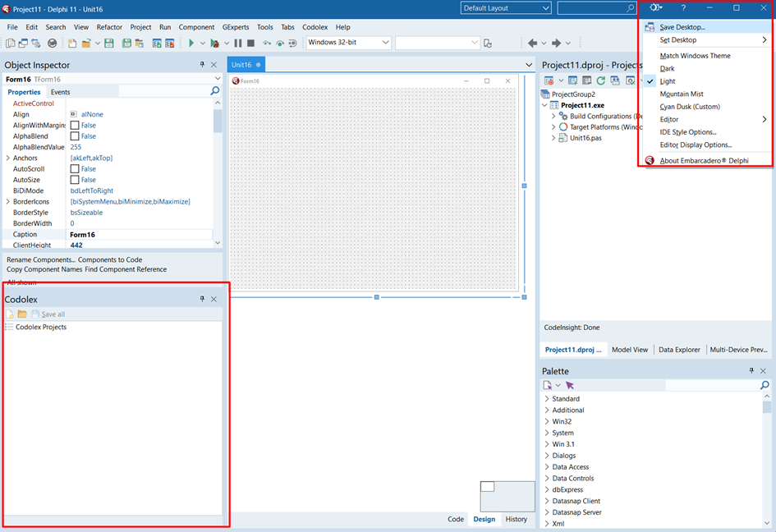The width and height of the screenshot is (776, 532).
Task: Click the Codolex new file icon
Action: 9,314
